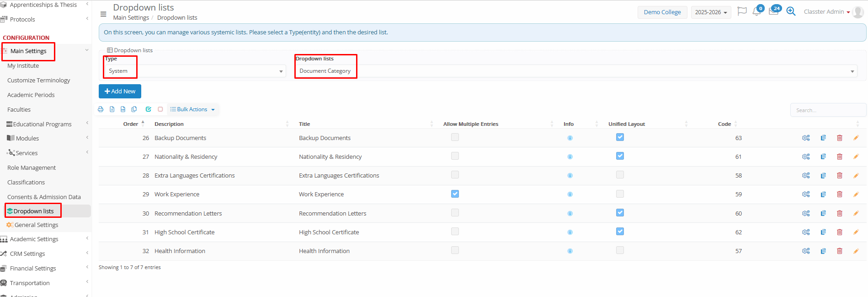Open the messages envelope with 24 badge

click(x=773, y=12)
